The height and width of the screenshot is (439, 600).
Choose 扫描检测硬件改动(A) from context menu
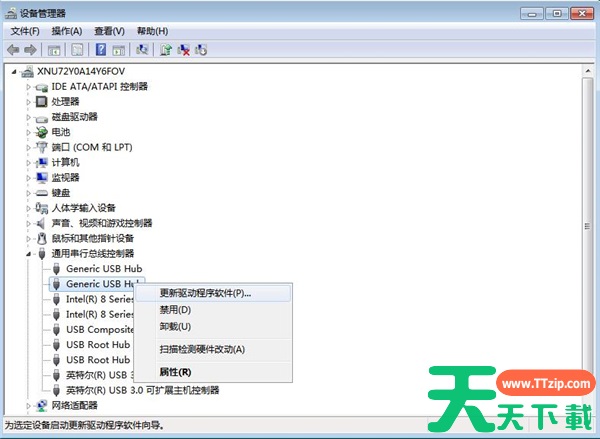[214, 349]
